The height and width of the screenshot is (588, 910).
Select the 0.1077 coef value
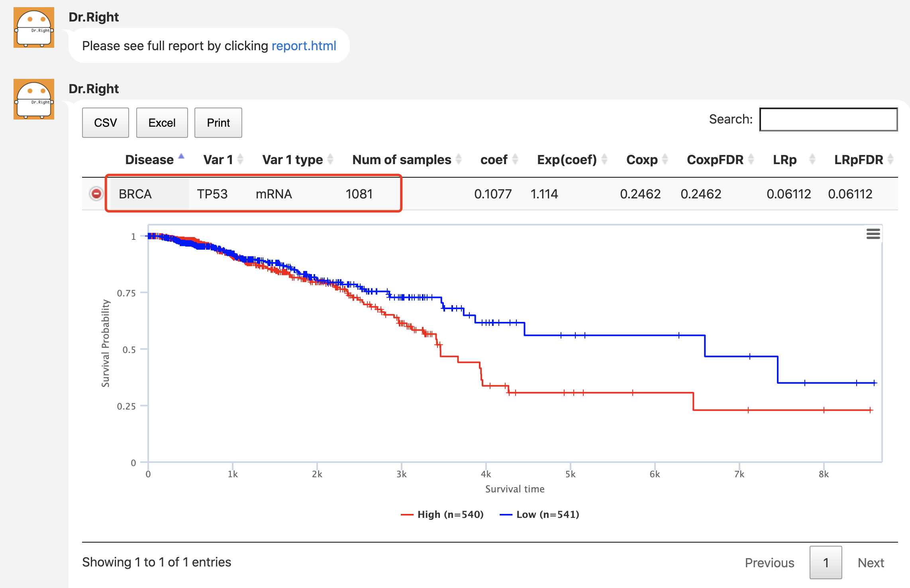pos(493,194)
